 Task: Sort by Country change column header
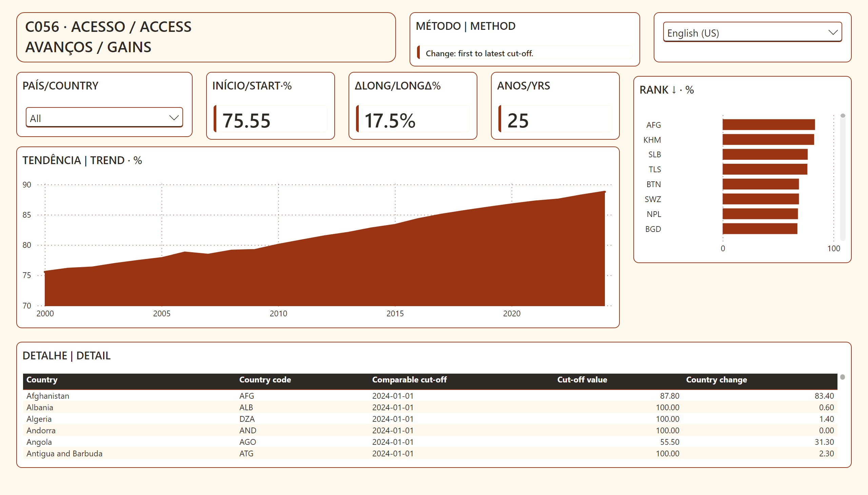point(716,380)
